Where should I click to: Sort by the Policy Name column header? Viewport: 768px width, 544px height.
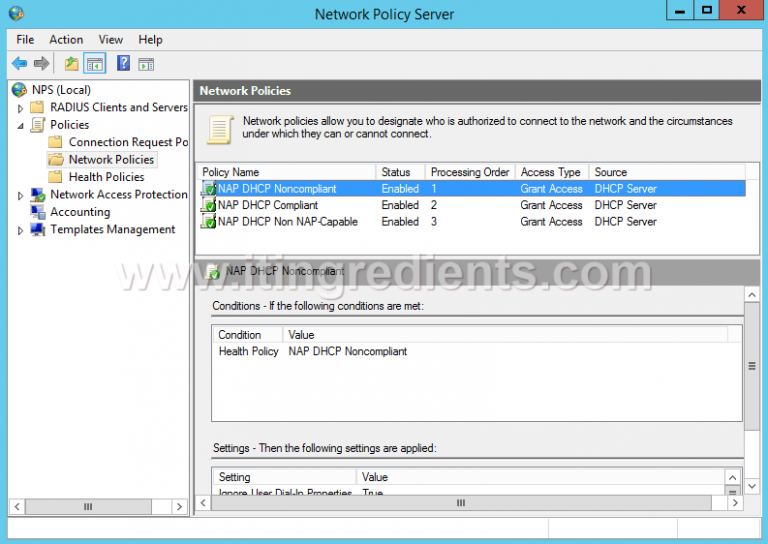(x=288, y=172)
